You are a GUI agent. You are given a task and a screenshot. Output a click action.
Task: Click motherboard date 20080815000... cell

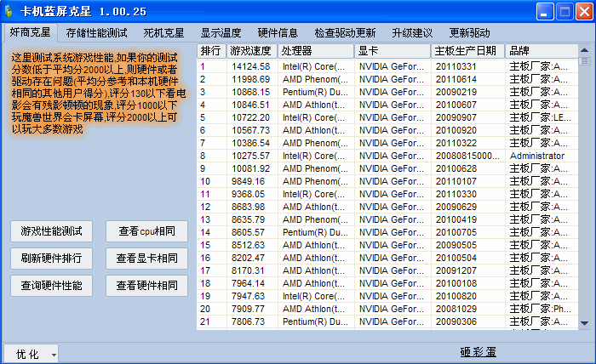[x=467, y=156]
